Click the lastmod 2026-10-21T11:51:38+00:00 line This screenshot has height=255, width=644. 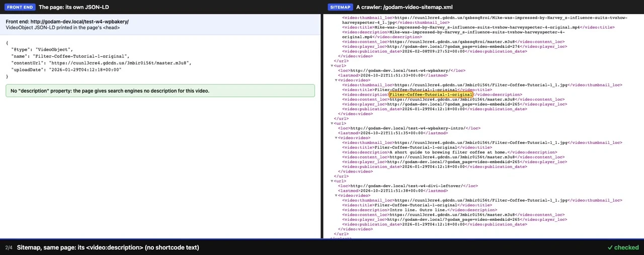(x=392, y=191)
